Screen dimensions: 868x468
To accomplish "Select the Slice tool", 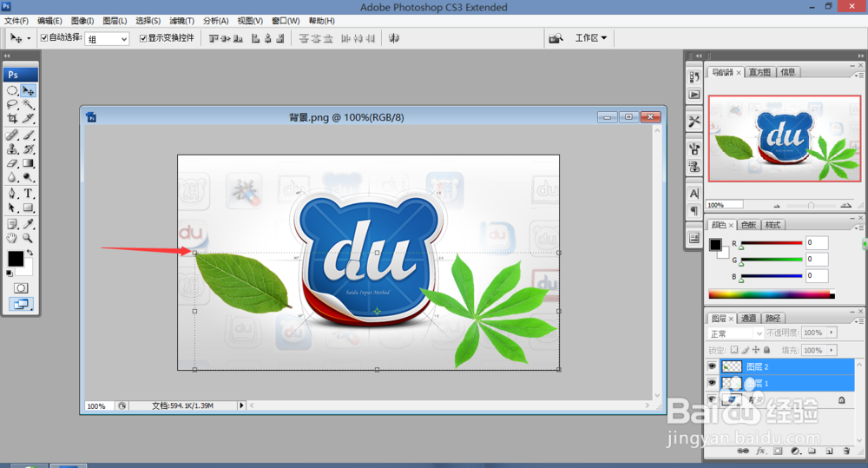I will [28, 118].
